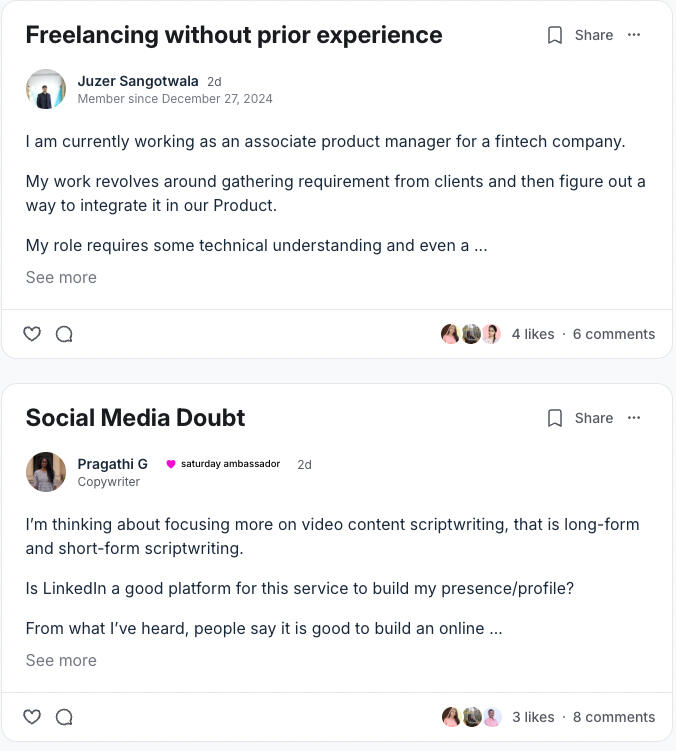Open comment icon on Social Media Doubt post
This screenshot has height=751, width=676.
tap(64, 717)
